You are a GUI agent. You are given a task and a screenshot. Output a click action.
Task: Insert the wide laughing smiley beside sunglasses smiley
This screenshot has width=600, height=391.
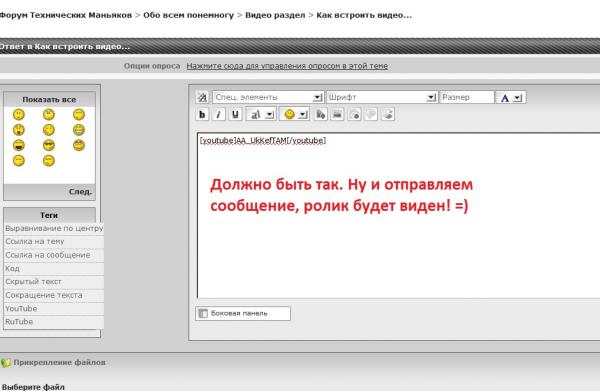pyautogui.click(x=19, y=145)
